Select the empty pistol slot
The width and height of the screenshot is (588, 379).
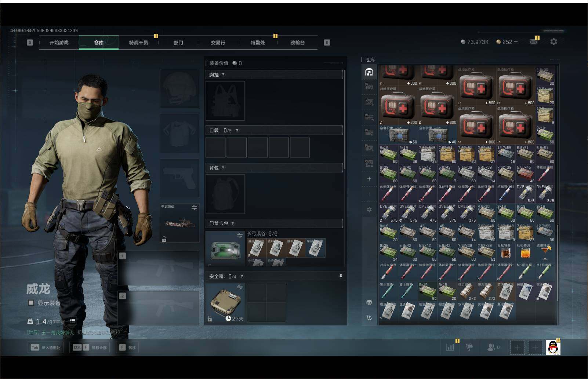tap(179, 178)
